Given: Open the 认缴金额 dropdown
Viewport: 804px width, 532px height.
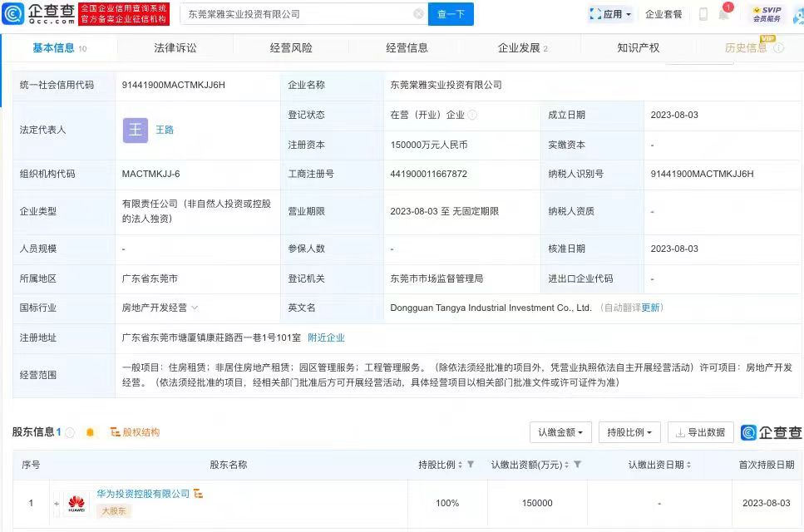Looking at the screenshot, I should click(560, 432).
